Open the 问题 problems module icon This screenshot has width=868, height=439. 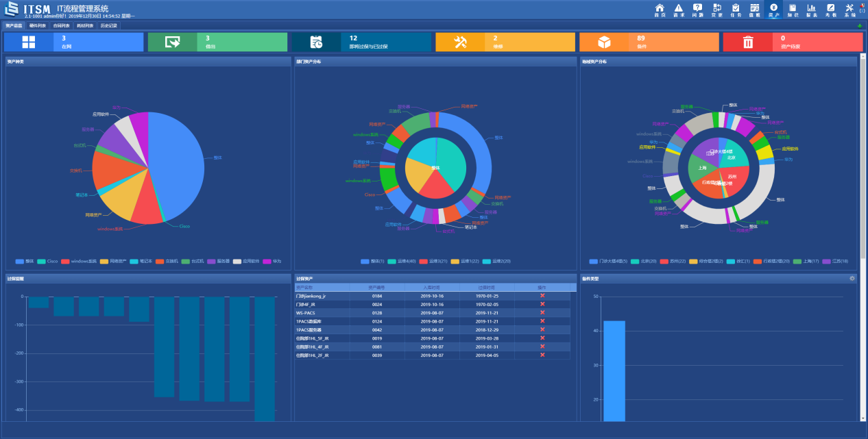coord(698,10)
